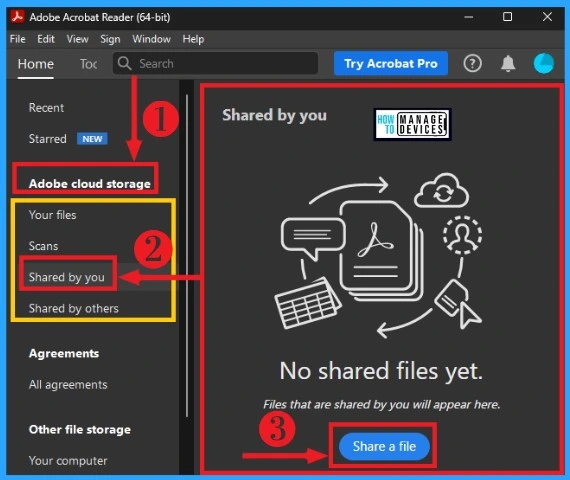Switch to the Home tab
The image size is (570, 480).
point(36,64)
